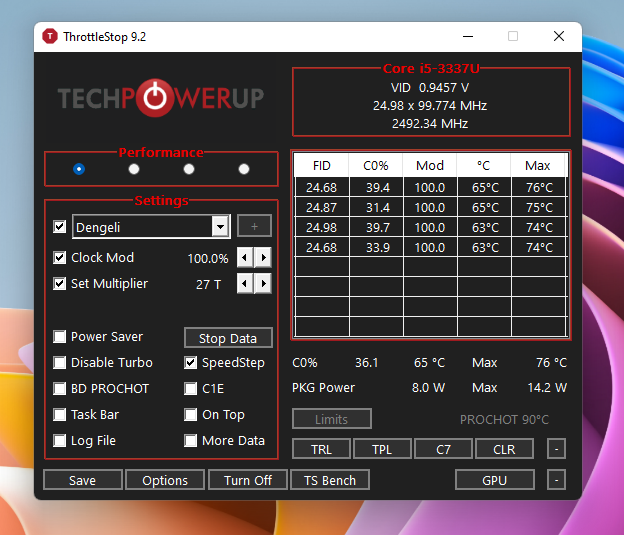Launch TS Bench

point(330,480)
